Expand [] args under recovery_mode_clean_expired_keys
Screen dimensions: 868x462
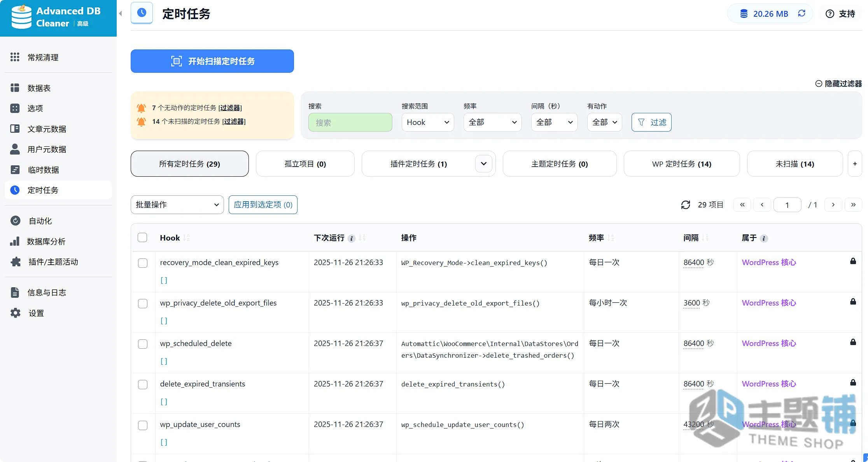[x=164, y=280]
